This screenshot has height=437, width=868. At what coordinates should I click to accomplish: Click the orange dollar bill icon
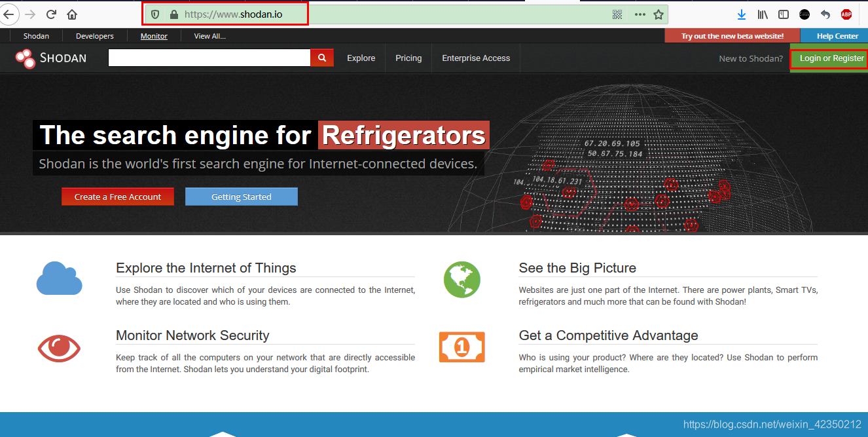pyautogui.click(x=461, y=347)
